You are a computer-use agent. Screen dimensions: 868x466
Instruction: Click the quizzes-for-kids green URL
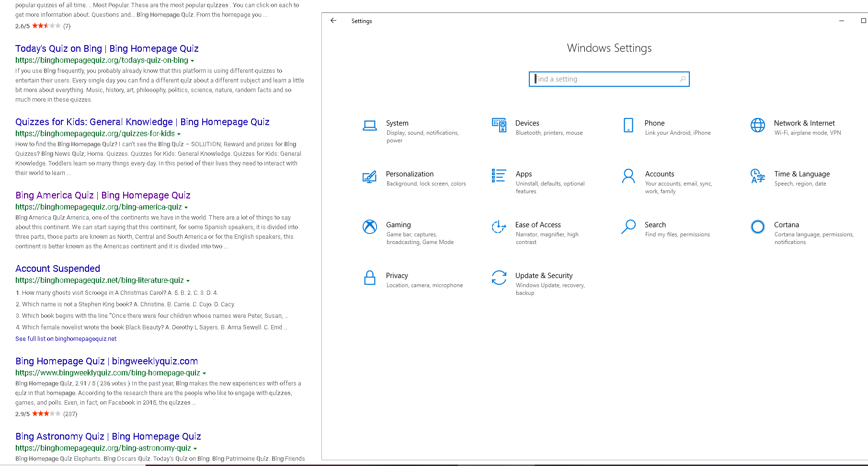[95, 133]
